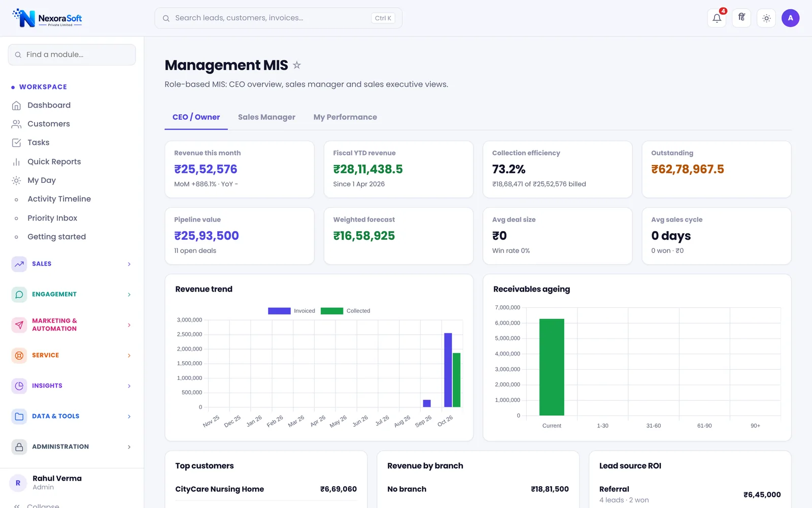Click the Sales module trend icon
Image resolution: width=812 pixels, height=508 pixels.
19,264
